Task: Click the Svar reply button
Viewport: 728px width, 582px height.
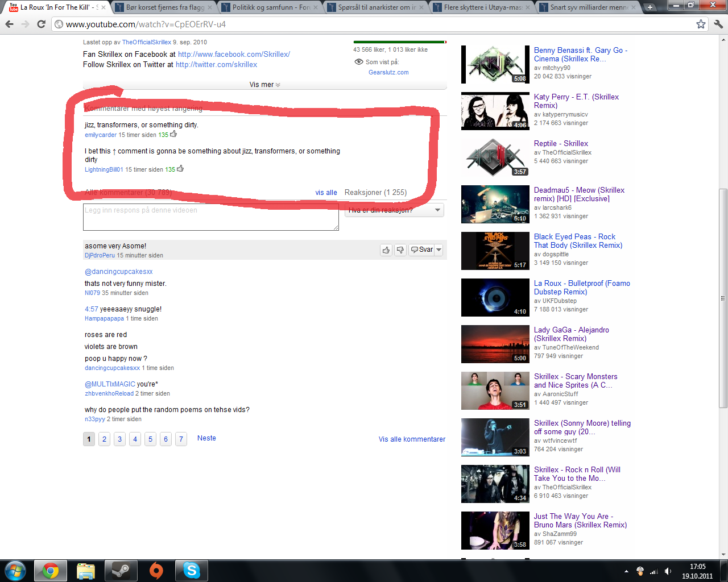Action: click(422, 250)
